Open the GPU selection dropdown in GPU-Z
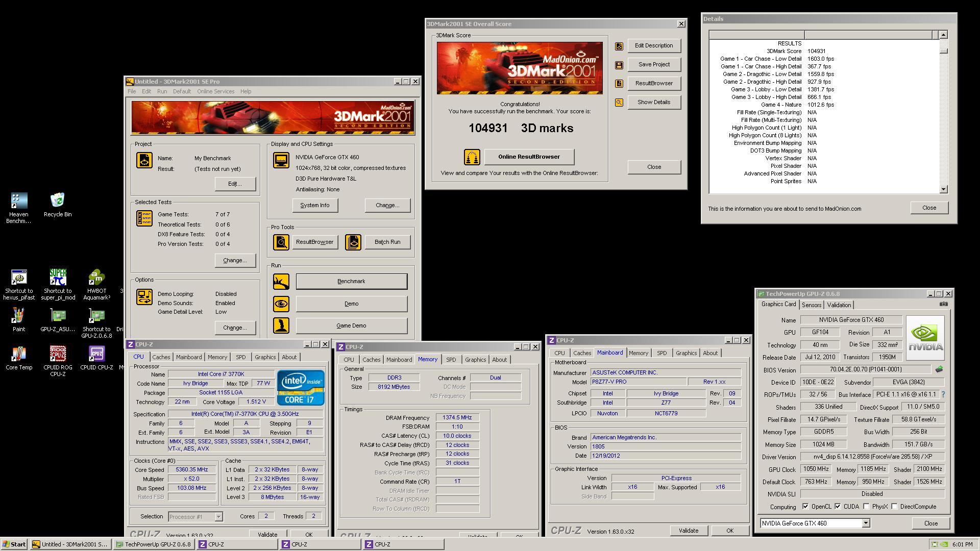 click(866, 523)
